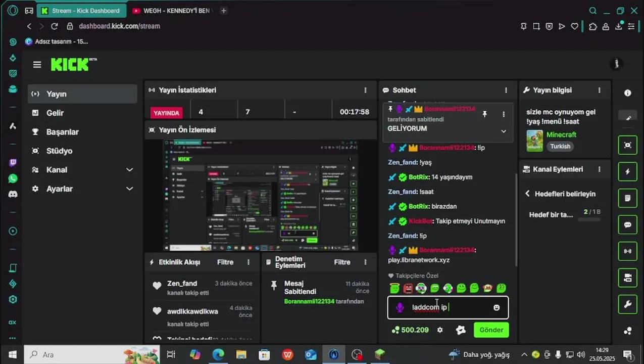
Task: Open Adsız tasarım bookmark
Action: click(57, 41)
